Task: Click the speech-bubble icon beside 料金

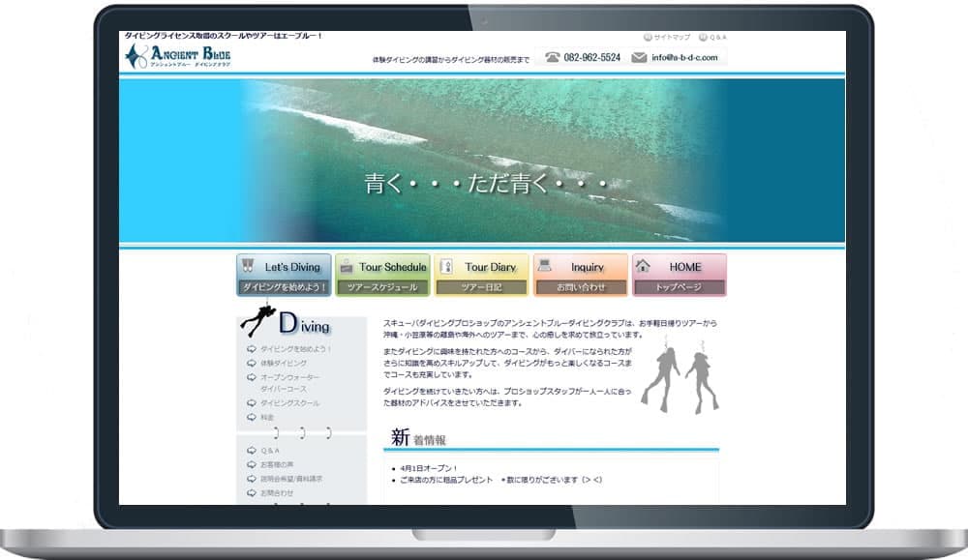Action: click(x=250, y=416)
